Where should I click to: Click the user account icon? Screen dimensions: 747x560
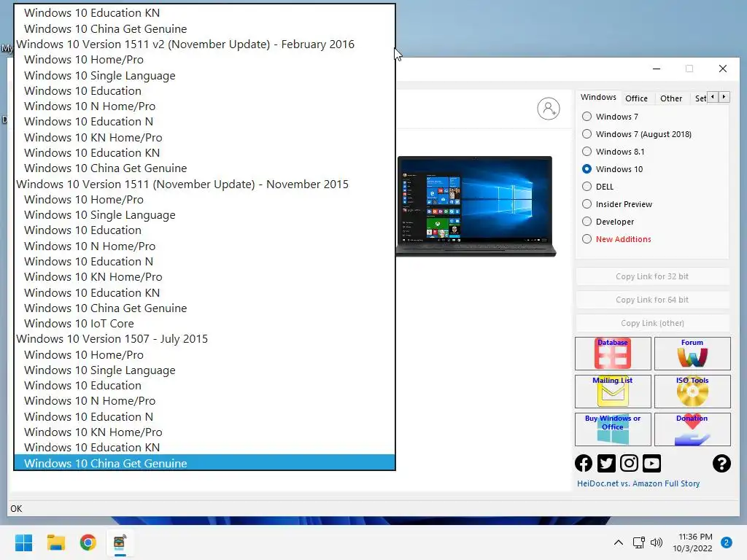[549, 109]
